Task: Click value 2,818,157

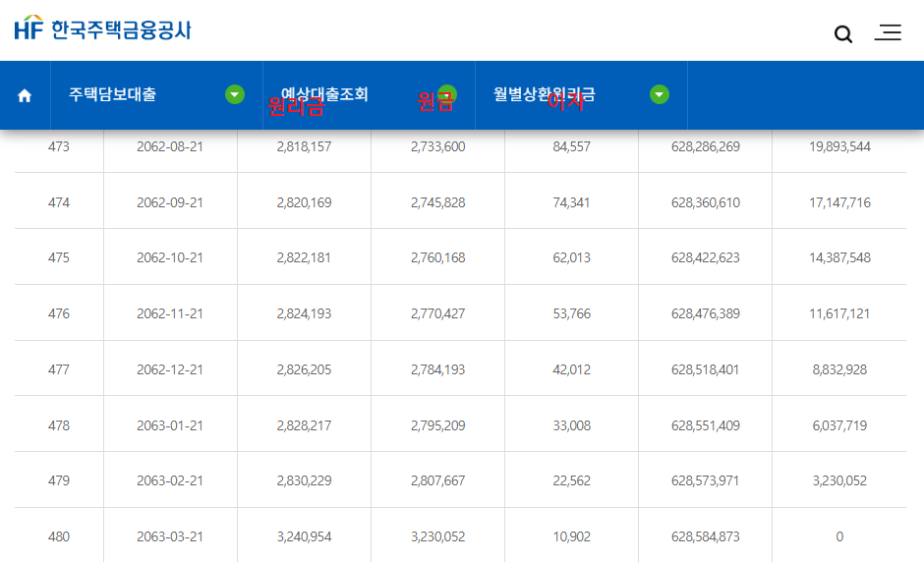Action: [x=304, y=146]
